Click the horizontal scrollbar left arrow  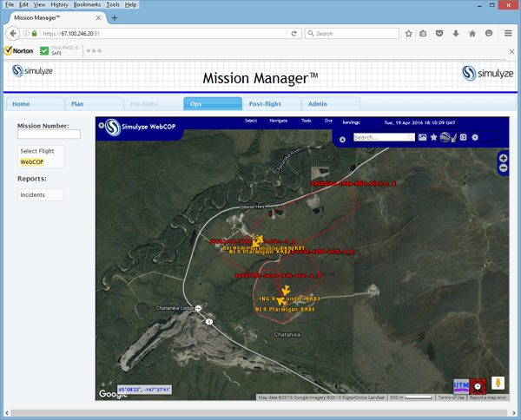[7, 413]
